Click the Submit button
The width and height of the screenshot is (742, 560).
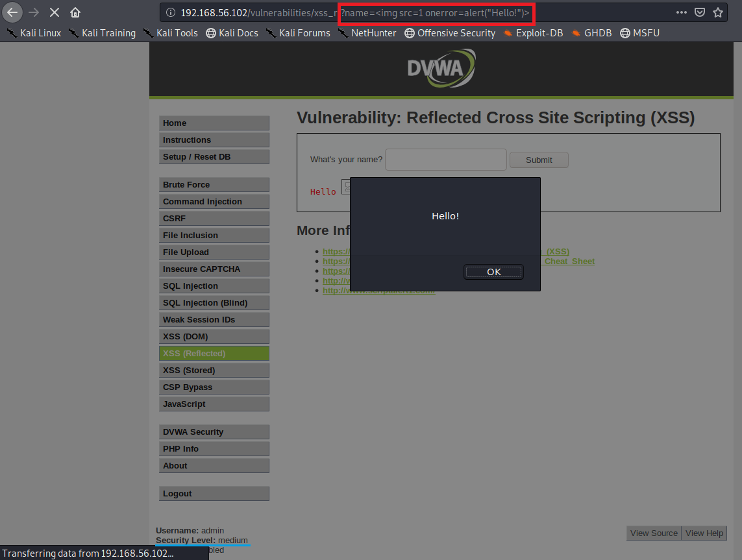point(539,160)
